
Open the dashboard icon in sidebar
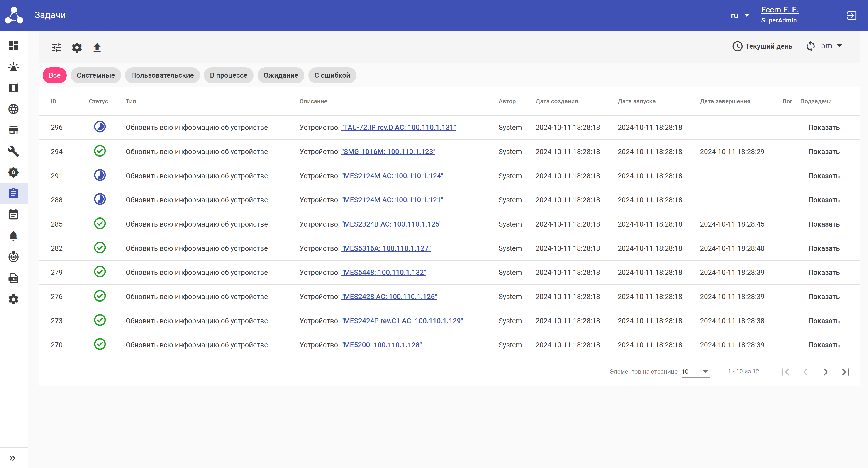[13, 46]
